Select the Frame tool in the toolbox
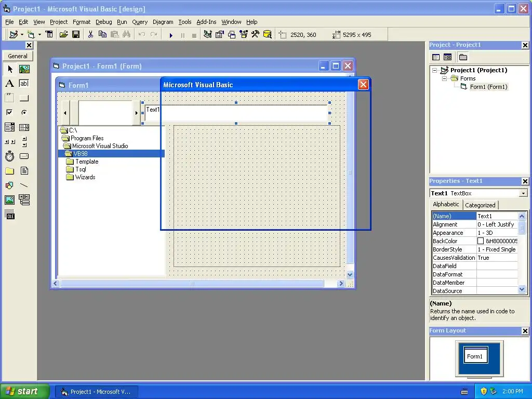The image size is (532, 399). 10,98
